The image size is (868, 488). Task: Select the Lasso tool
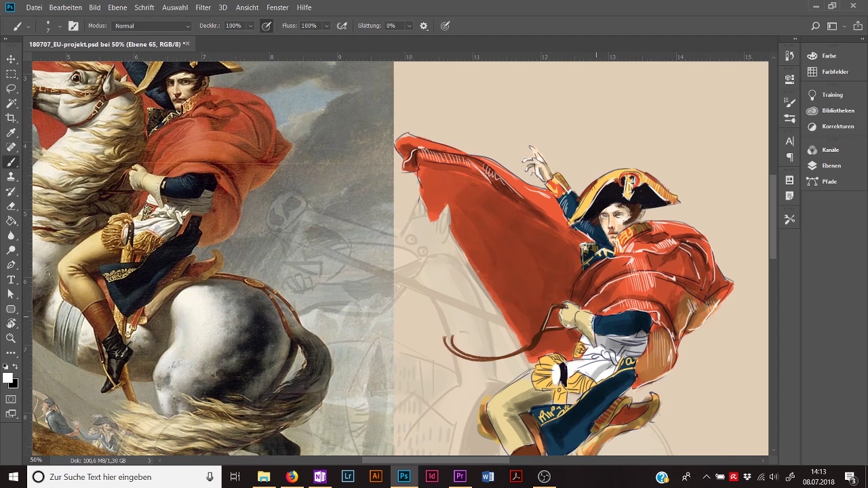tap(11, 89)
